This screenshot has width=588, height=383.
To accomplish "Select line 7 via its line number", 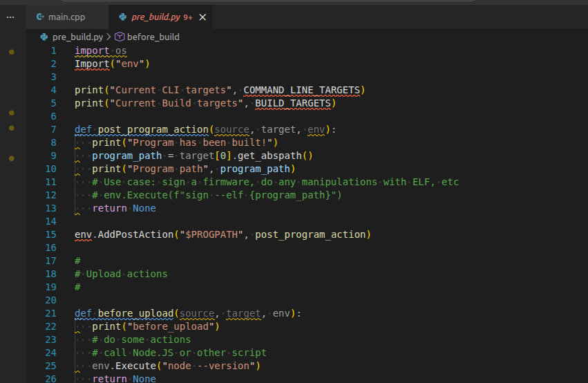I will click(x=53, y=129).
